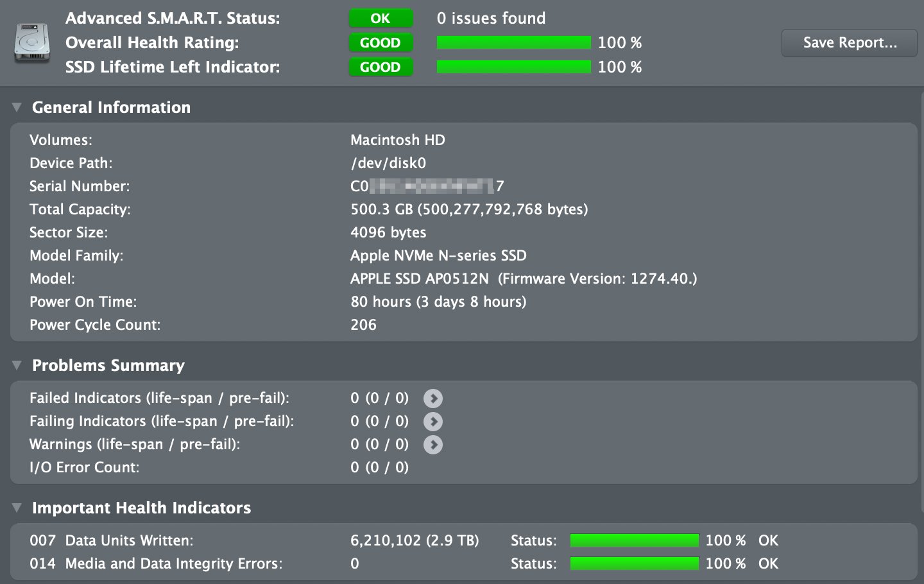Image resolution: width=924 pixels, height=584 pixels.
Task: Select the blurred serial number value
Action: [x=427, y=187]
